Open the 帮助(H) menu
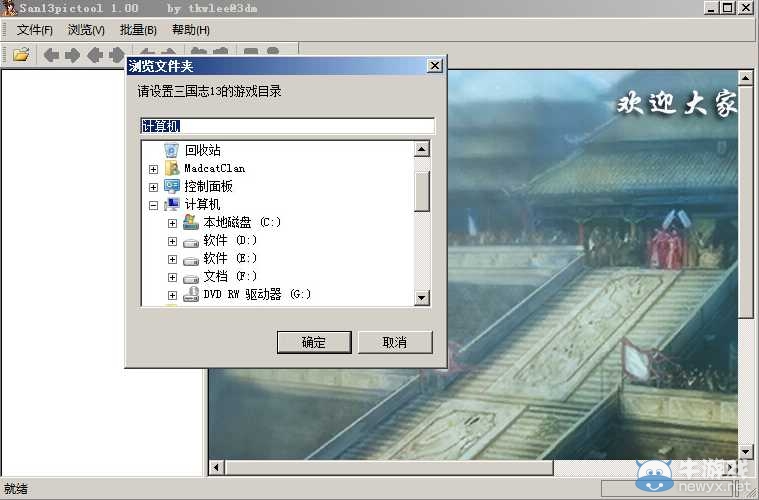The width and height of the screenshot is (759, 500). pos(191,30)
